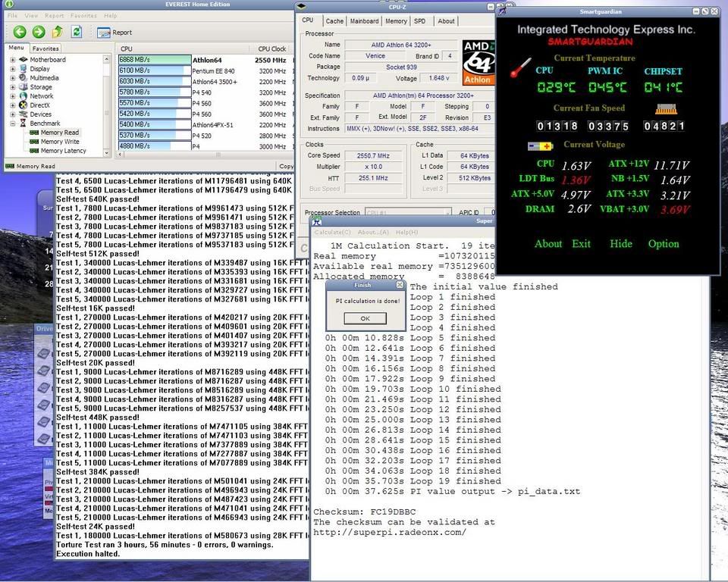The image size is (728, 582).
Task: Click the EVEREST Report toolbar button
Action: tap(115, 33)
